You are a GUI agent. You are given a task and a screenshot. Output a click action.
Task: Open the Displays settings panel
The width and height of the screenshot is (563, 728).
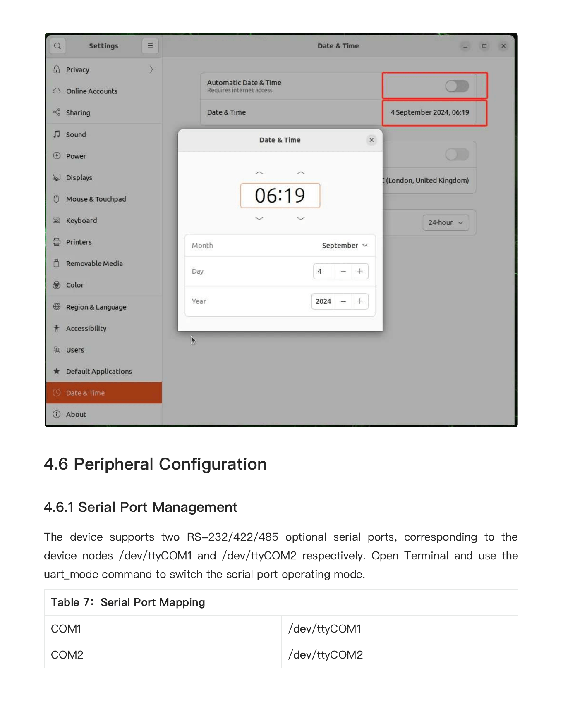coord(104,177)
